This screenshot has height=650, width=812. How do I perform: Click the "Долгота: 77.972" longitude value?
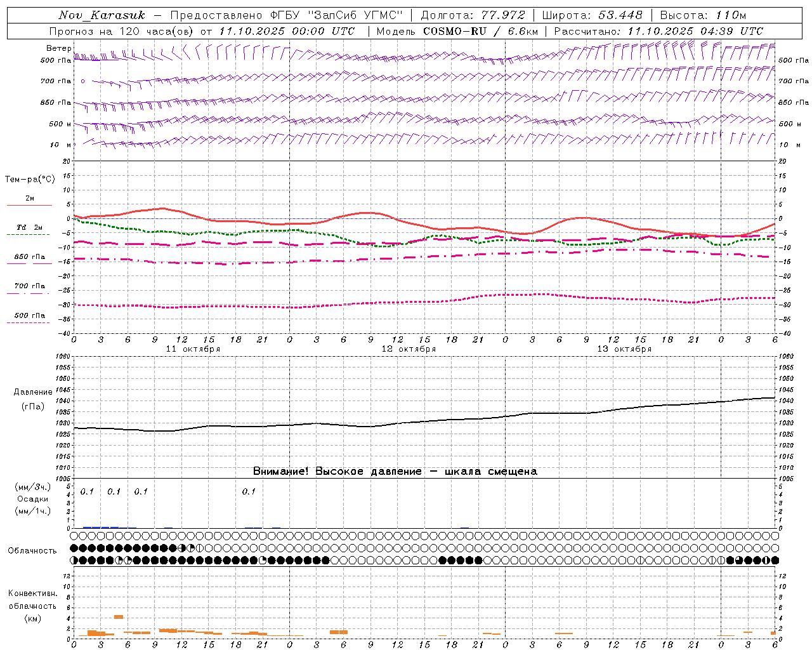[x=473, y=15]
